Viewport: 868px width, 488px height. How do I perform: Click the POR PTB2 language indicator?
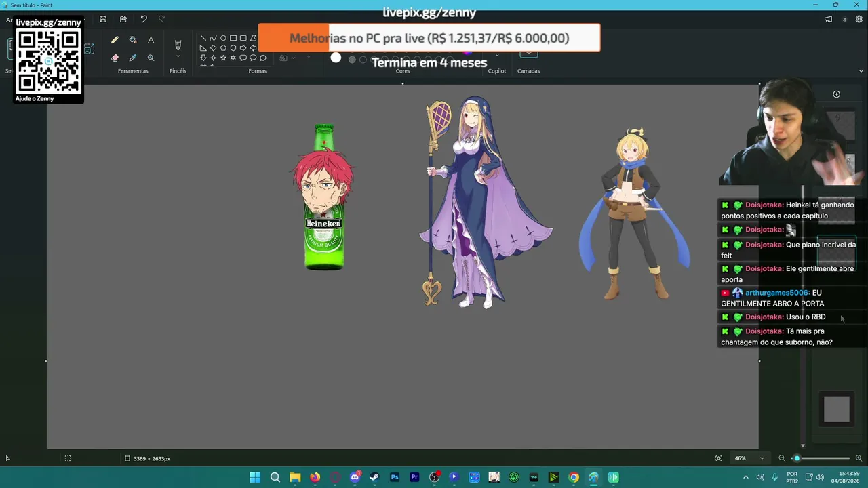(x=792, y=477)
